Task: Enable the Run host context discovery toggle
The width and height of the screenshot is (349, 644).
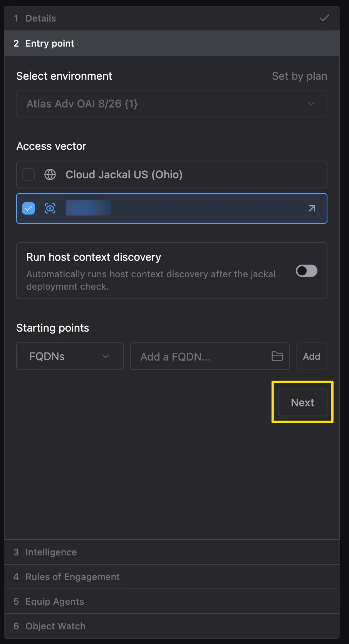Action: 307,271
